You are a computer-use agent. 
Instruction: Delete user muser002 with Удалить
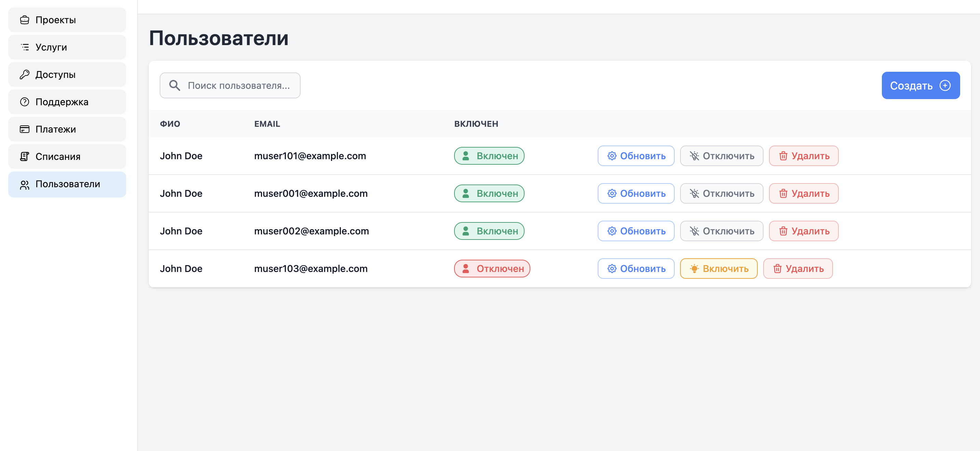coord(804,231)
